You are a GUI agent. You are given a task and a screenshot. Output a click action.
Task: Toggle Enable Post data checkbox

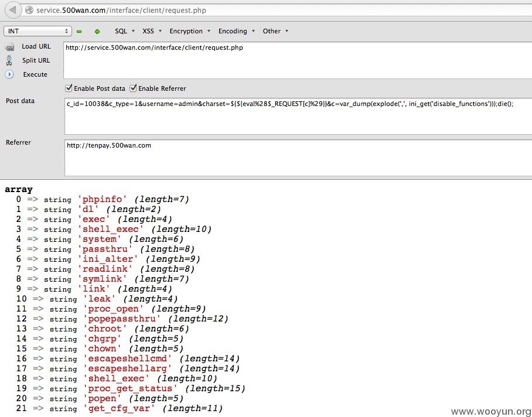coord(69,88)
